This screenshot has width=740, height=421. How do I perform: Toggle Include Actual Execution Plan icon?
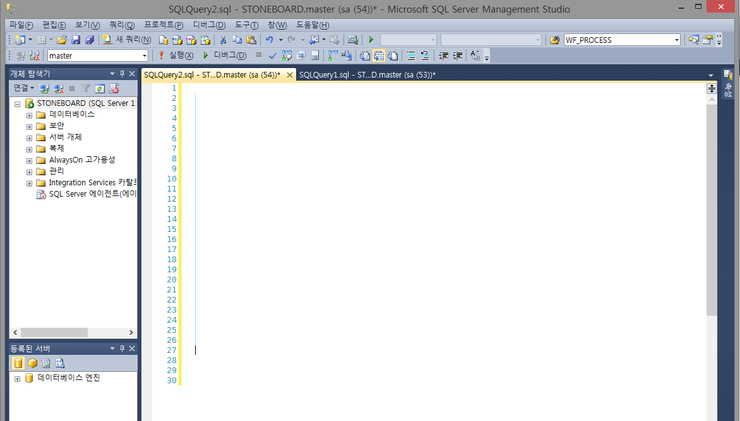point(333,56)
